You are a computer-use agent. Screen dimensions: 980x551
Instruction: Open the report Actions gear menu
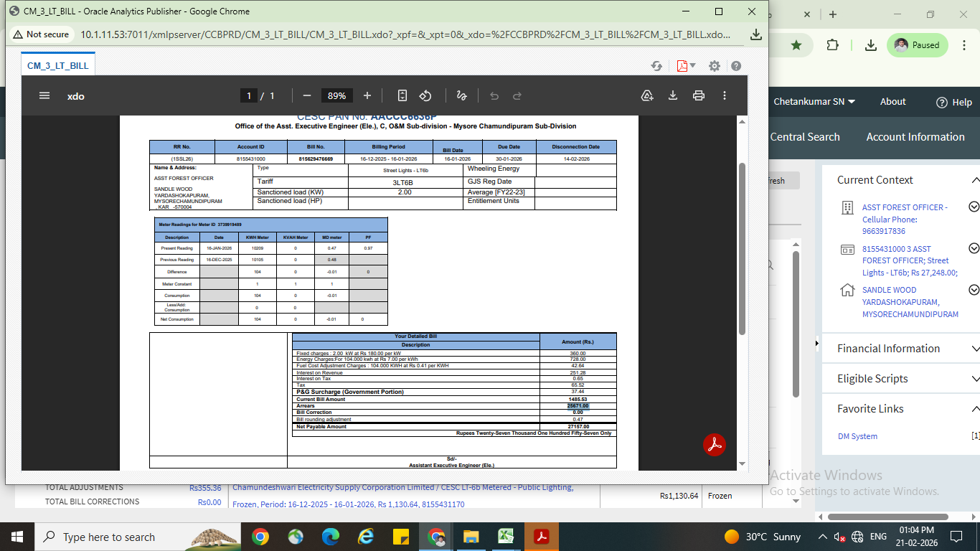coord(715,66)
